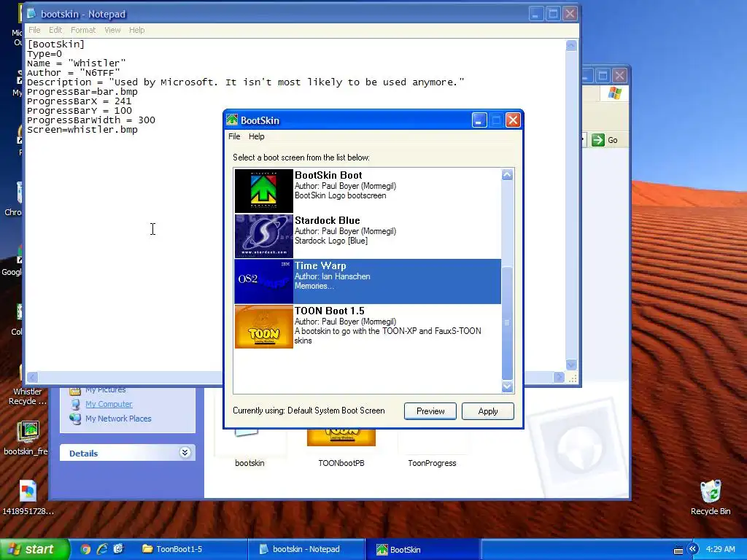Viewport: 747px width, 560px height.
Task: Switch to BootSkin taskbar button
Action: (x=422, y=549)
